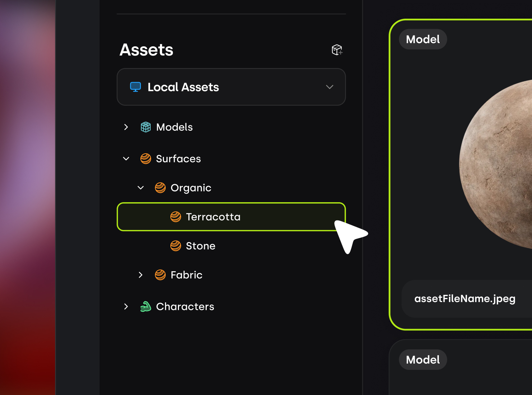
Task: Click the terracotta sphere preview thumbnail
Action: (500, 163)
